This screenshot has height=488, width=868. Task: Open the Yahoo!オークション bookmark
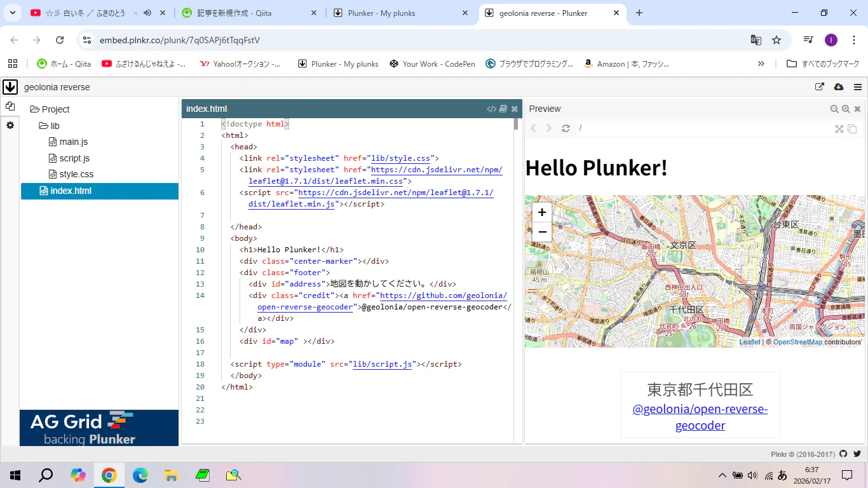240,64
